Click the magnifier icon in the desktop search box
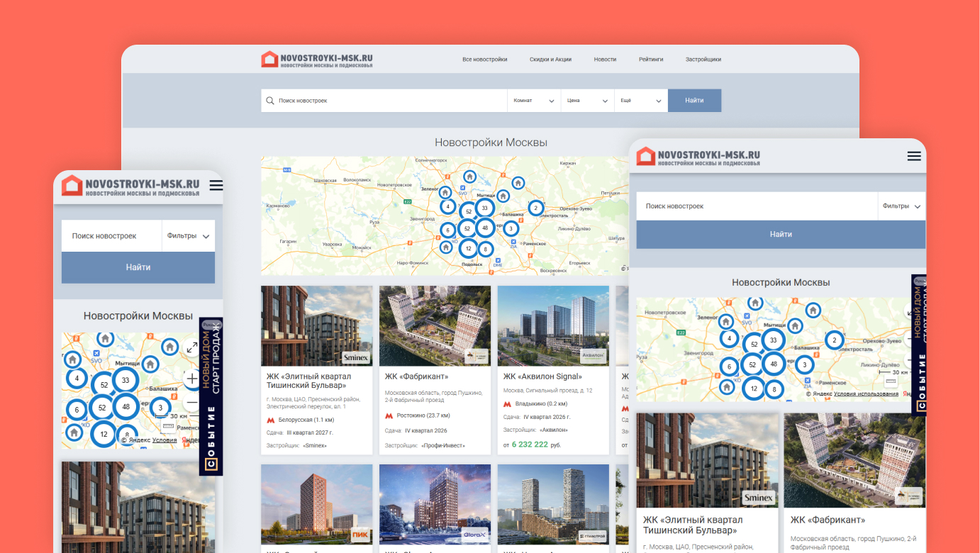Image resolution: width=980 pixels, height=553 pixels. tap(270, 101)
